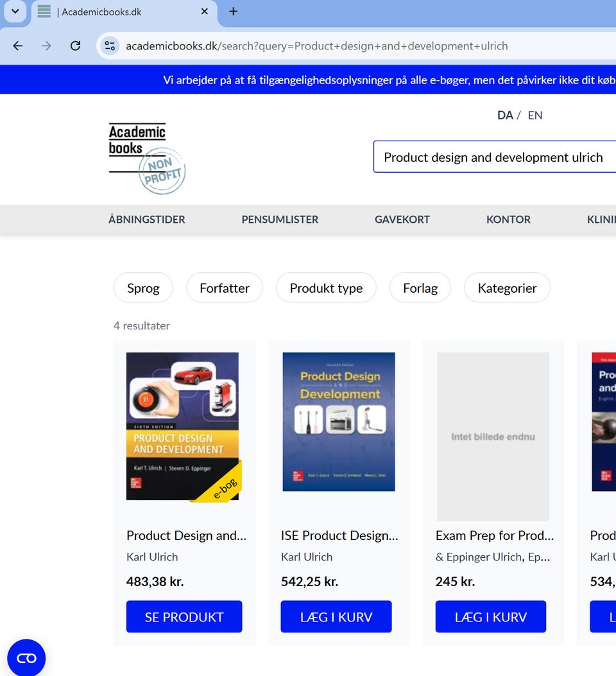This screenshot has width=616, height=676.
Task: Click the price '245 kr.'
Action: [456, 582]
